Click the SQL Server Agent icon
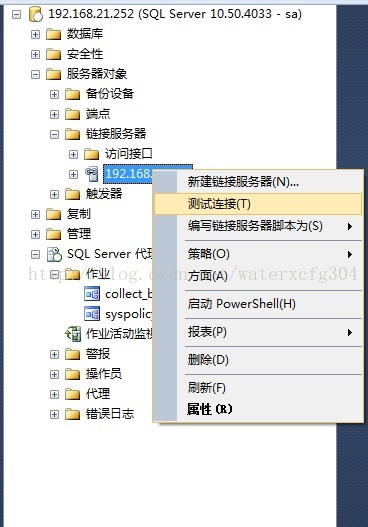The height and width of the screenshot is (527, 368). coord(54,254)
